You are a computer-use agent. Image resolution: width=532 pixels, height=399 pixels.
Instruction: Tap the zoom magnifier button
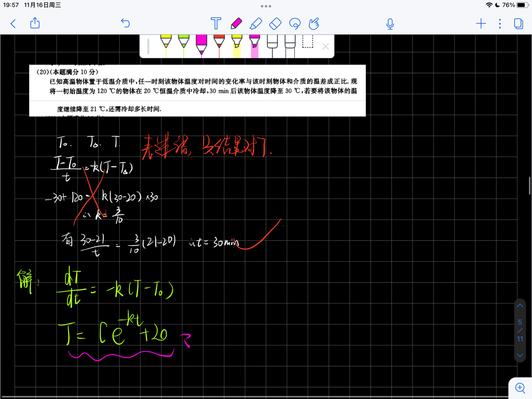tap(520, 388)
